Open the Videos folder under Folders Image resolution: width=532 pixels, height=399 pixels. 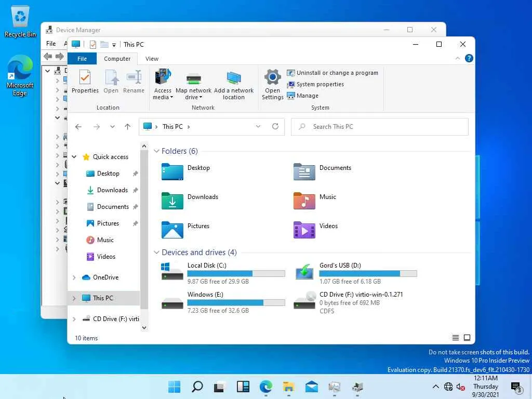click(315, 229)
